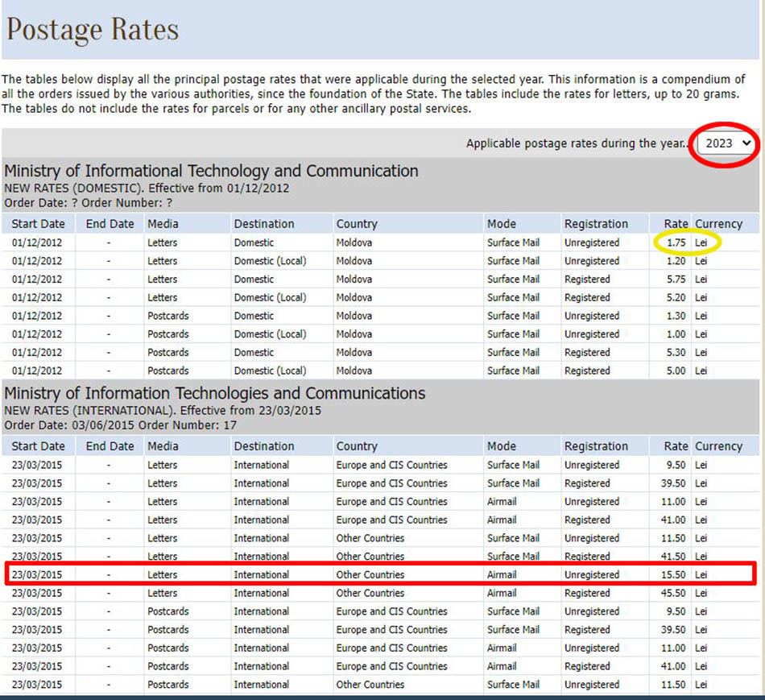Open the year dropdown showing 2023
The image size is (765, 700).
pyautogui.click(x=725, y=143)
